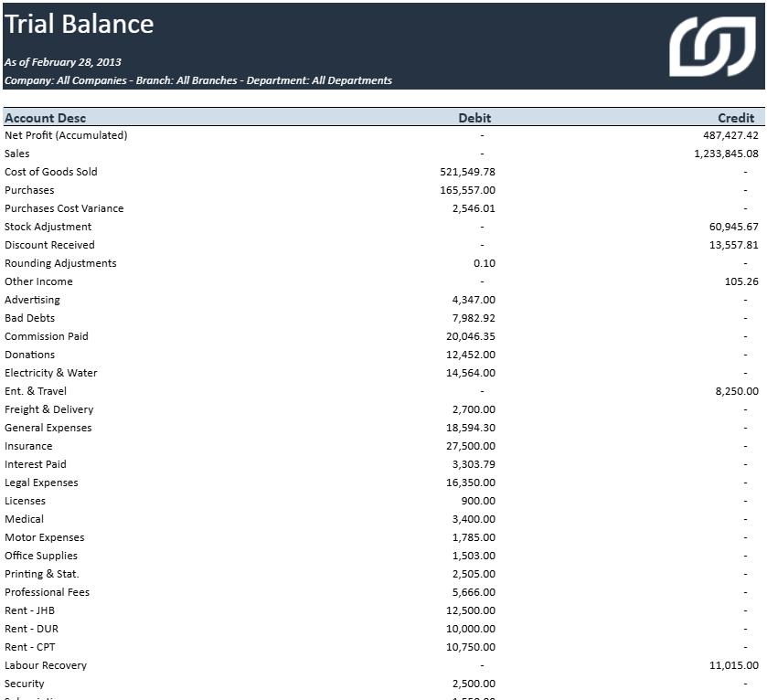Select the Legal Expenses account row
Screen dimensions: 767x700
point(41,483)
